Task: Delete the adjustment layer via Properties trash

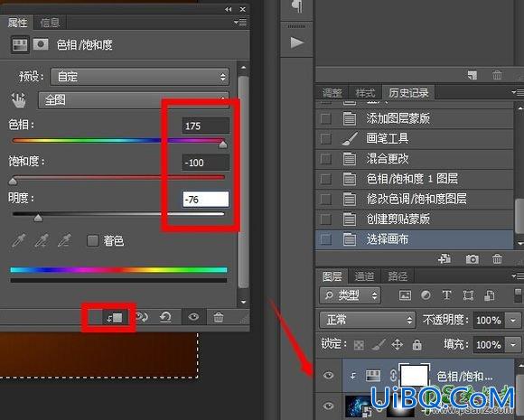Action: (x=219, y=317)
